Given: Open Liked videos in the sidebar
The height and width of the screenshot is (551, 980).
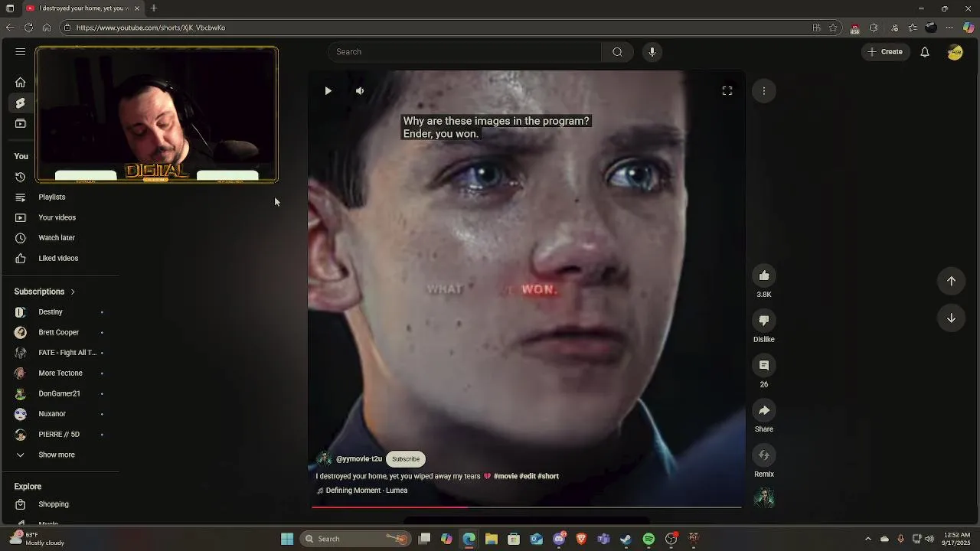Looking at the screenshot, I should point(60,259).
